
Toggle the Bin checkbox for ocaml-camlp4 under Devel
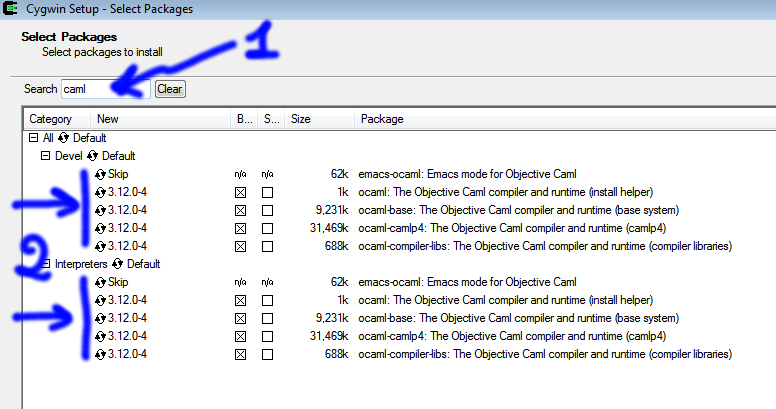tap(241, 228)
